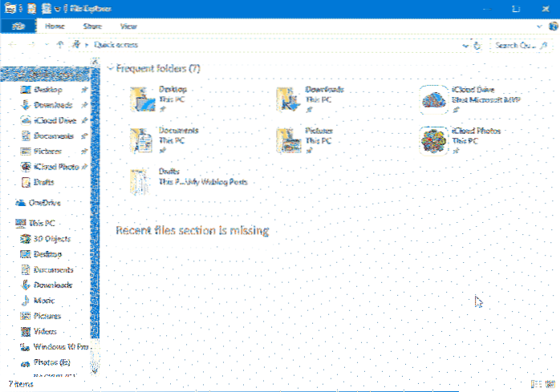Open the address bar history dropdown
Image resolution: width=560 pixels, height=392 pixels.
(x=466, y=46)
